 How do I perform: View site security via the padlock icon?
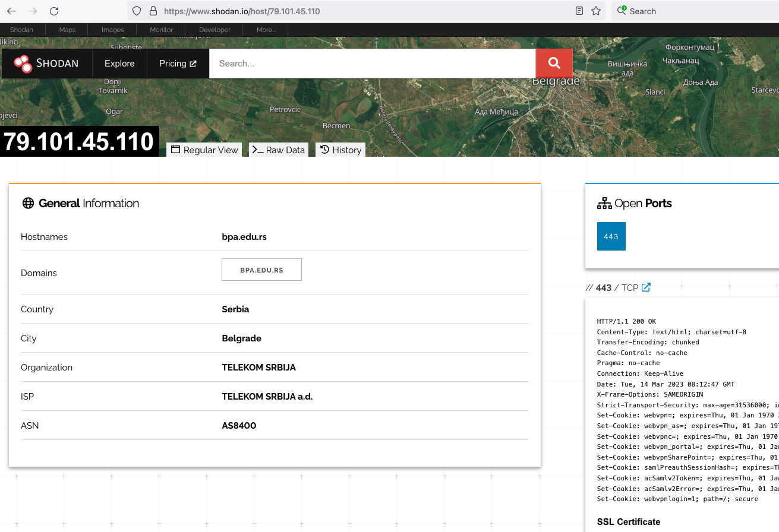(x=153, y=11)
